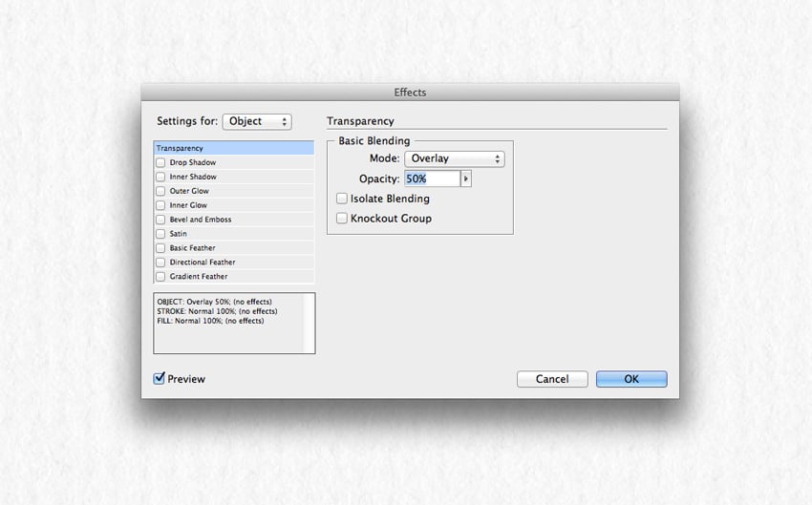Tick the Outer Glow checkbox
This screenshot has width=812, height=505.
(x=160, y=191)
